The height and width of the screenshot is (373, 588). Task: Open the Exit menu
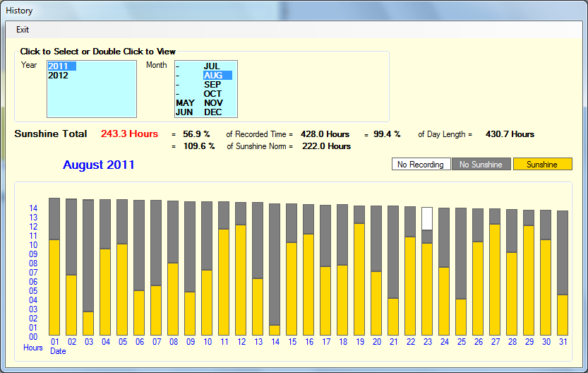(23, 30)
